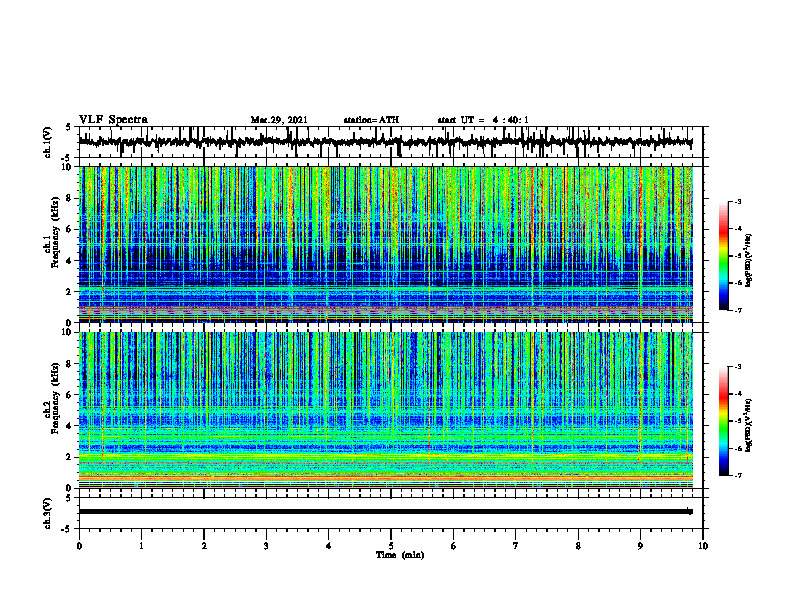Click the "2" kHz tick on ch.1 frequency axis
This screenshot has width=792, height=612.
coord(69,292)
